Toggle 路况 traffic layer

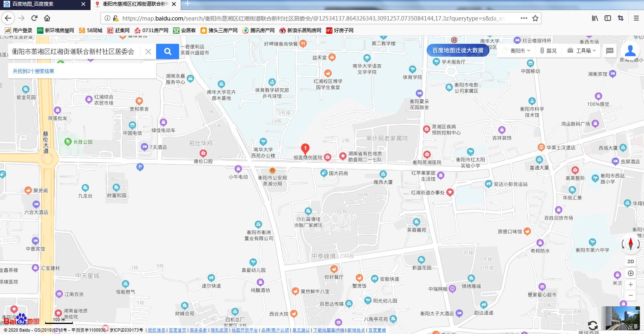pos(548,51)
